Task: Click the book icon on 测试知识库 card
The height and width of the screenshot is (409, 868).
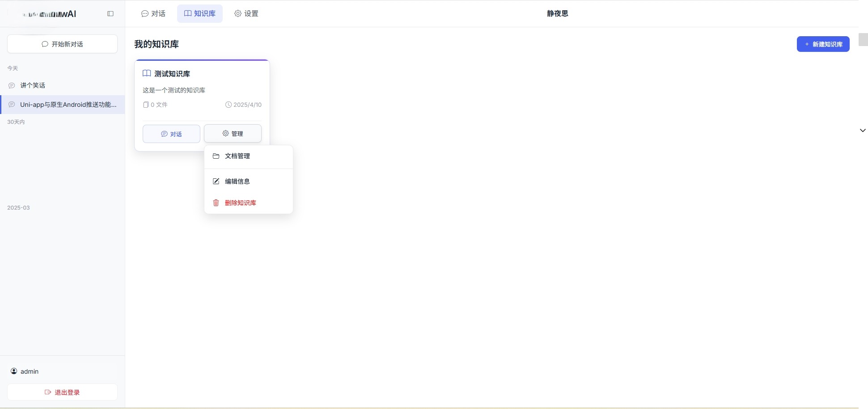Action: coord(146,73)
